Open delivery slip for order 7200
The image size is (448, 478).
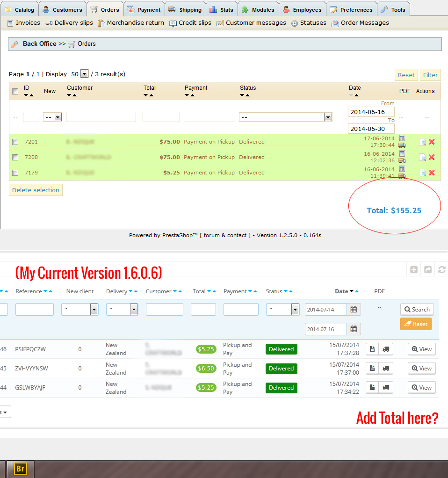402,160
